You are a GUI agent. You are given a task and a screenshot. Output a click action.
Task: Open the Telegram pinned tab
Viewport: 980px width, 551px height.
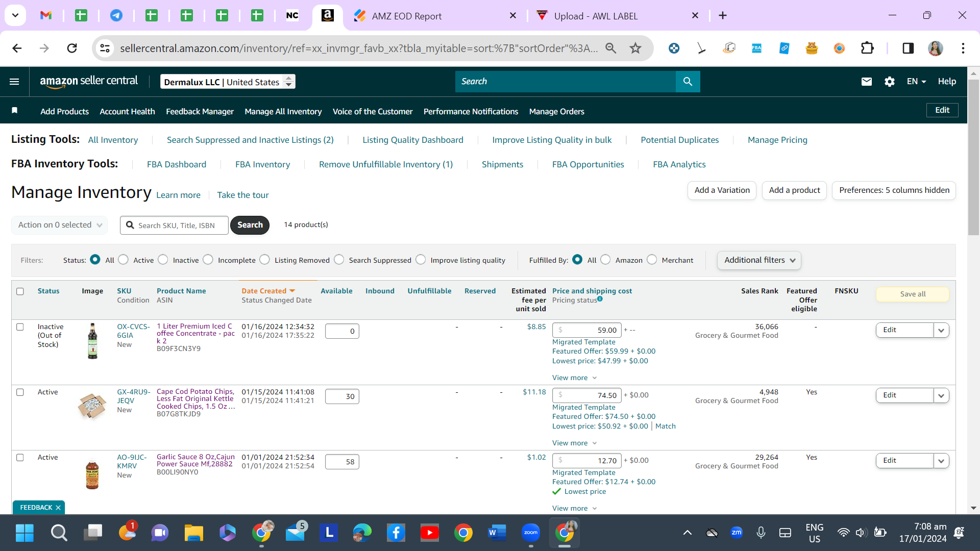click(x=116, y=15)
